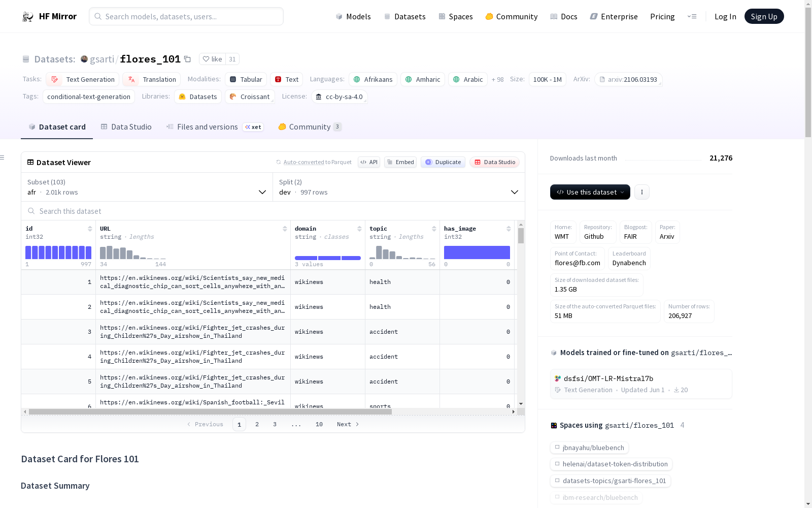Sort the domain column
812x508 pixels.
click(359, 229)
